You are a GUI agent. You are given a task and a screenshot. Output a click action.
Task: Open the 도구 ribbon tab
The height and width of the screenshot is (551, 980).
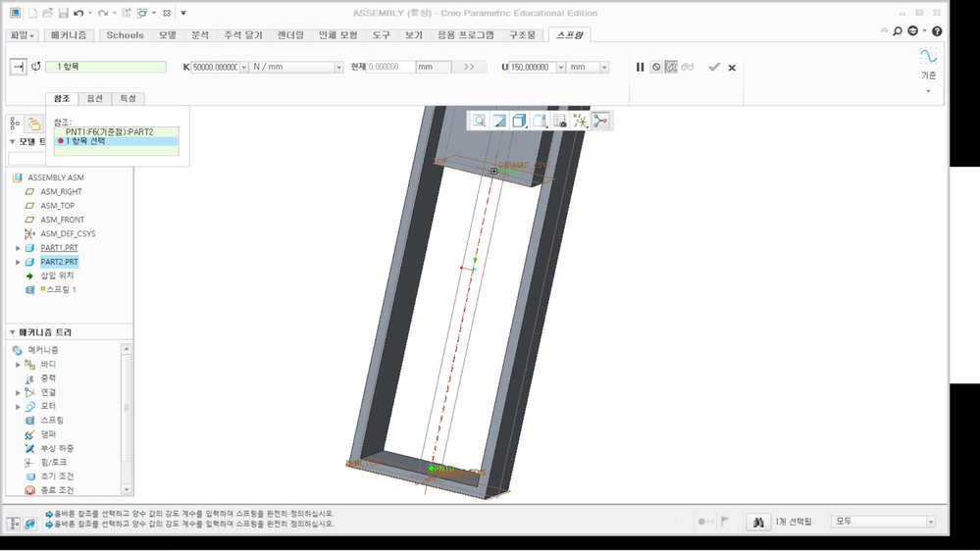point(382,35)
